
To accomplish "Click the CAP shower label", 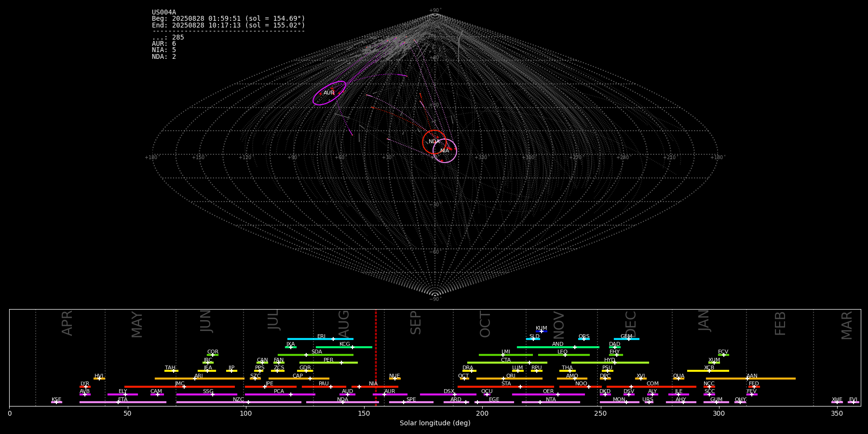I will point(298,376).
